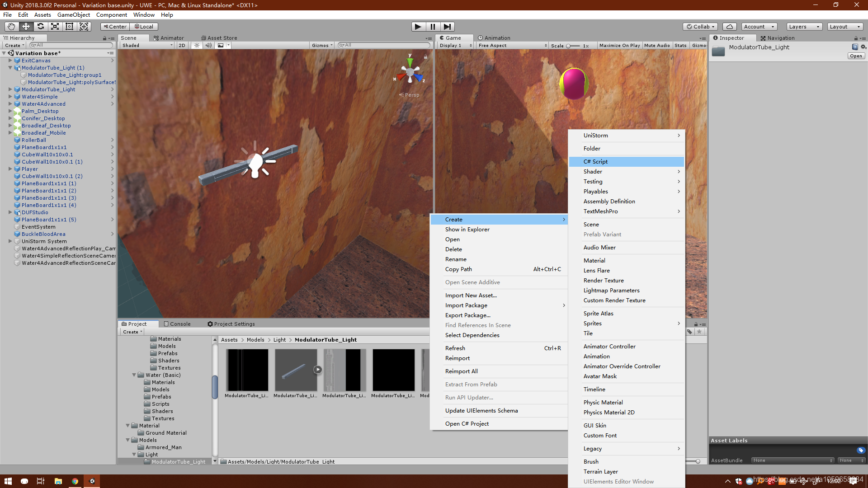This screenshot has width=868, height=488.
Task: Open the Display 1 dropdown
Action: pyautogui.click(x=455, y=45)
